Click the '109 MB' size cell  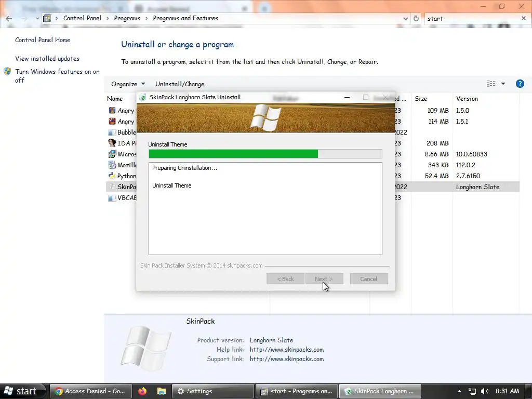coord(437,110)
